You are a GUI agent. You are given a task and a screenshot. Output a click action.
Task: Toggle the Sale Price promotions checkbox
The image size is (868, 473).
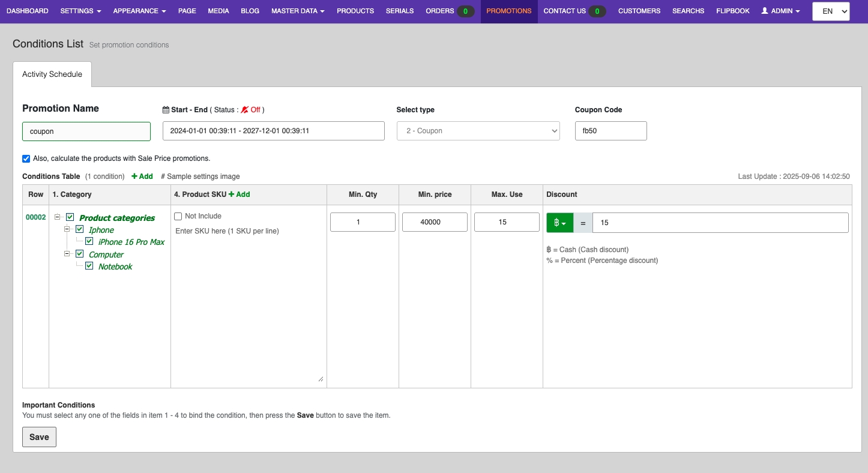click(x=26, y=158)
